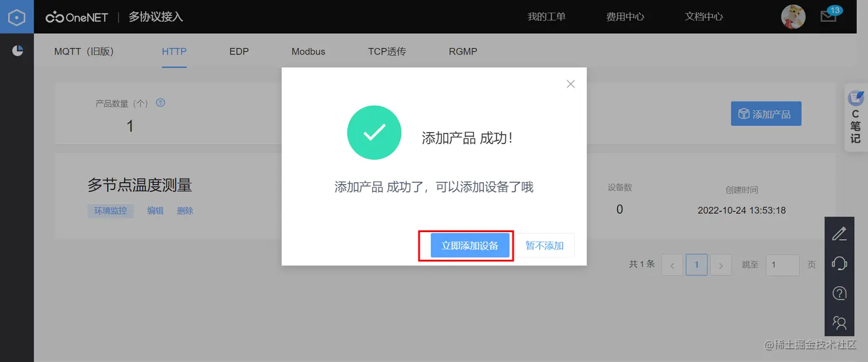The image size is (868, 362).
Task: Click 立即添加设备 button
Action: click(x=470, y=246)
